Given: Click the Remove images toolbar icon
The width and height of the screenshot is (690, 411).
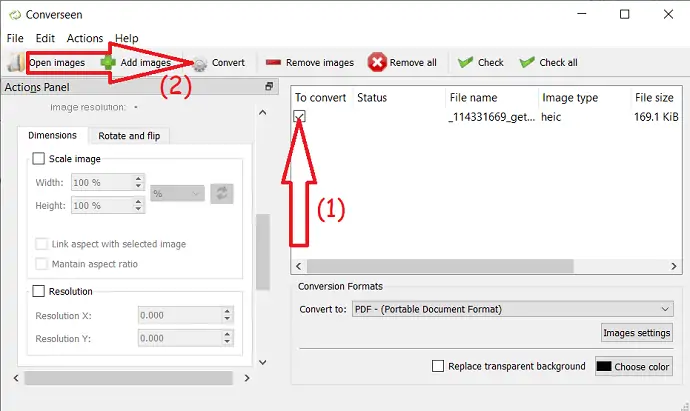Looking at the screenshot, I should pyautogui.click(x=273, y=63).
